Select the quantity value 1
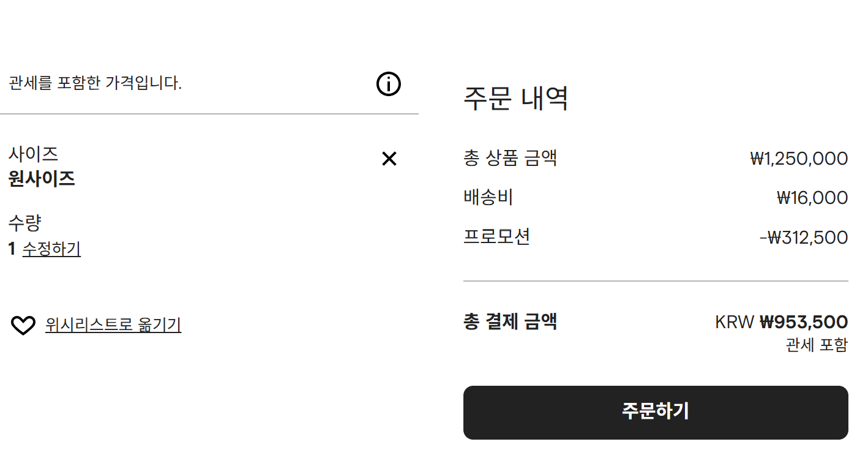 tap(11, 250)
